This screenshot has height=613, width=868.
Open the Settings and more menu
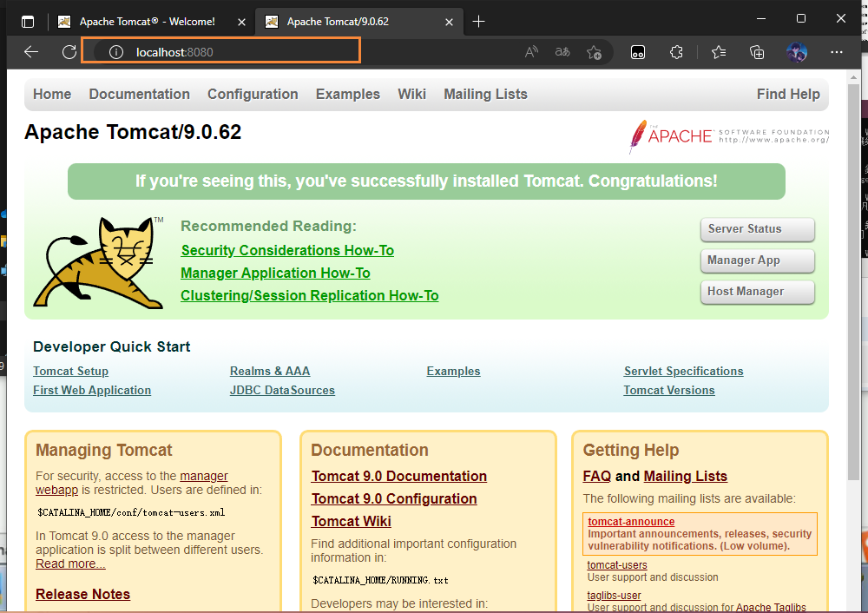(837, 52)
